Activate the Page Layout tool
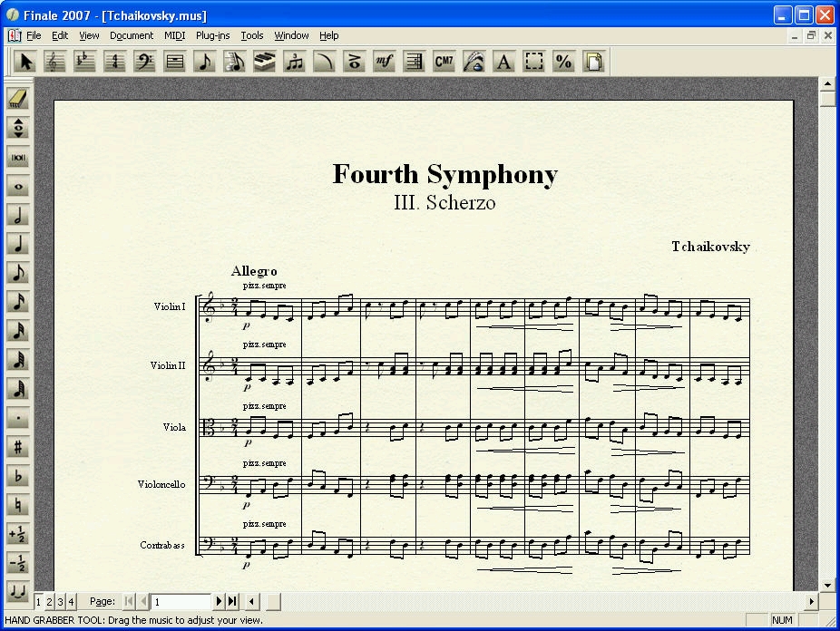Image resolution: width=840 pixels, height=631 pixels. point(593,62)
